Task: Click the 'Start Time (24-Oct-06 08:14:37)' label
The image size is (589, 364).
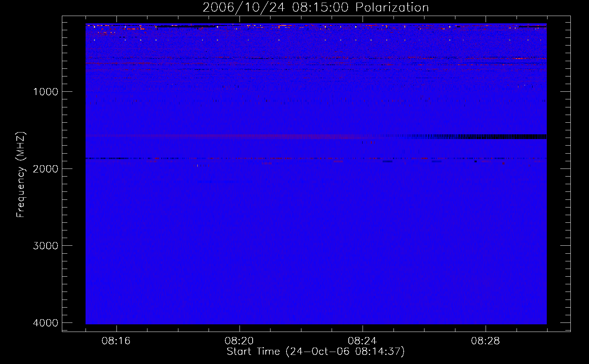Action: (316, 352)
